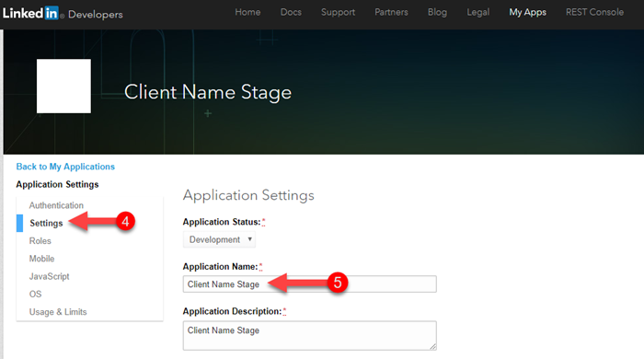Image resolution: width=644 pixels, height=359 pixels.
Task: Open Usage & Limits in the sidebar
Action: [x=58, y=312]
